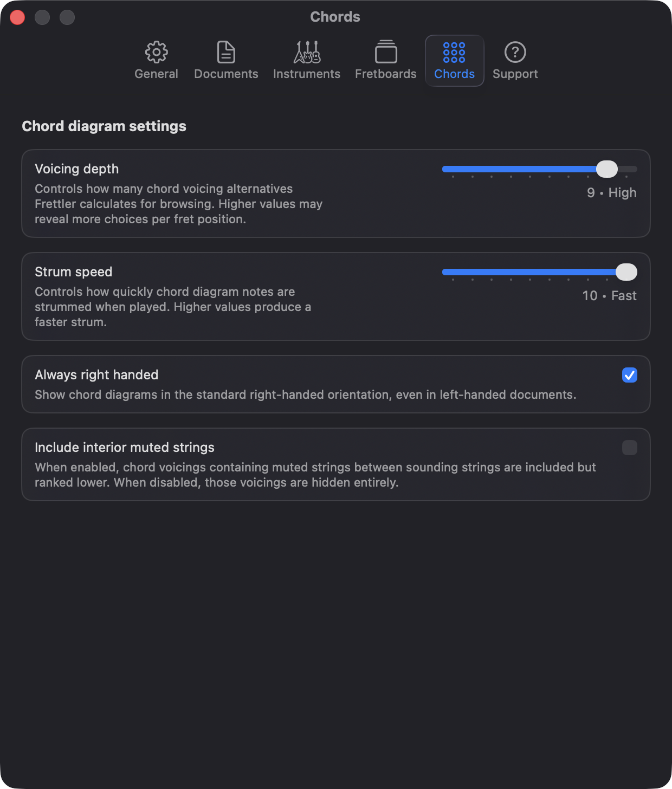Switch to the Support tab label
The height and width of the screenshot is (789, 672).
click(x=515, y=74)
